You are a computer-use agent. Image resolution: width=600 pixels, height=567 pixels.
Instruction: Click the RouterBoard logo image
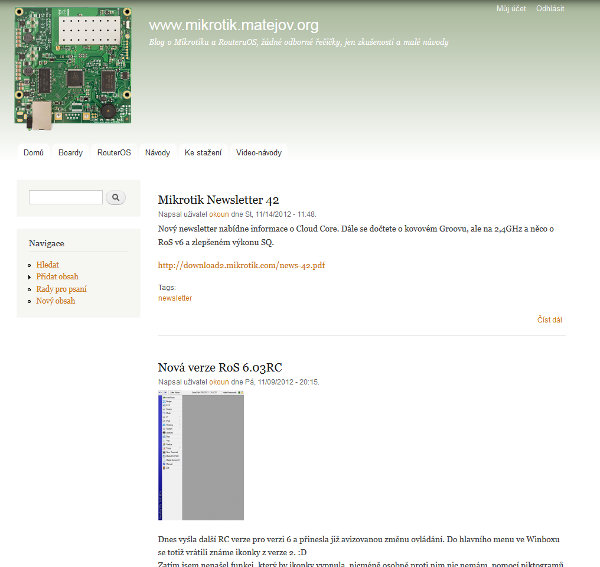coord(73,68)
